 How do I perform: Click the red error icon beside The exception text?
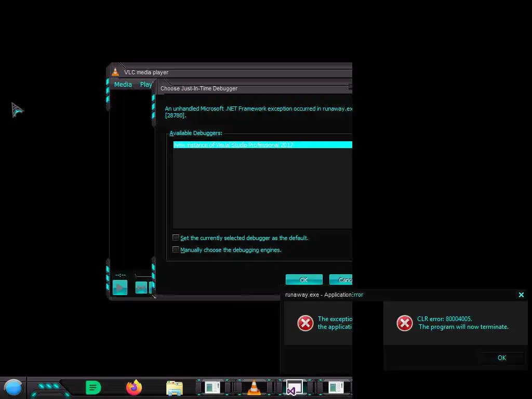tap(305, 323)
